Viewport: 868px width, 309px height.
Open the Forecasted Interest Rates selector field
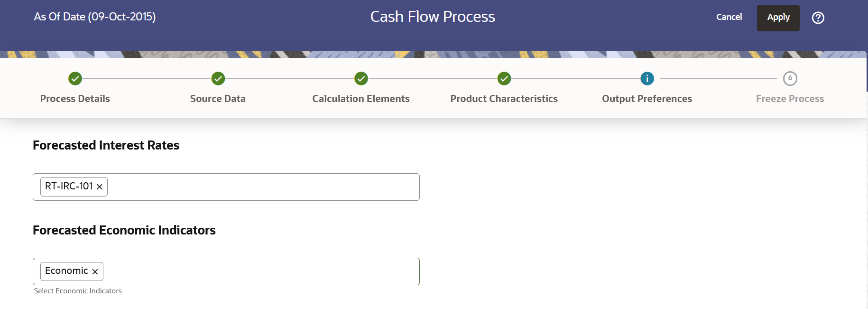pos(261,187)
